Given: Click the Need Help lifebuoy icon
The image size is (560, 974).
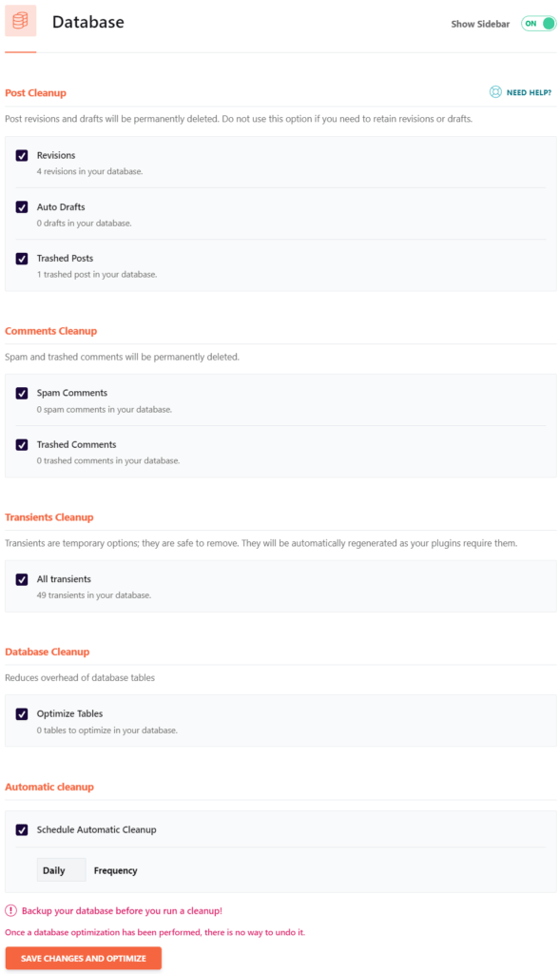Looking at the screenshot, I should point(494,92).
